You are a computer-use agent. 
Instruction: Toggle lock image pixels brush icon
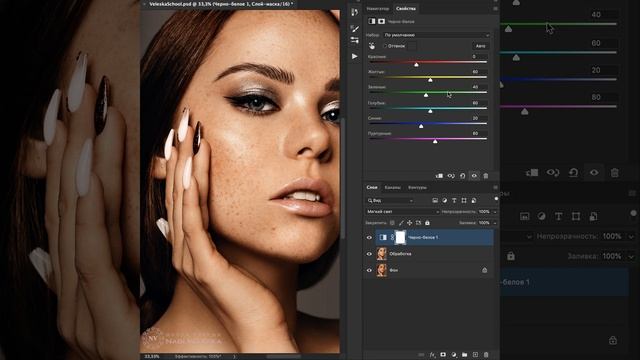point(401,223)
